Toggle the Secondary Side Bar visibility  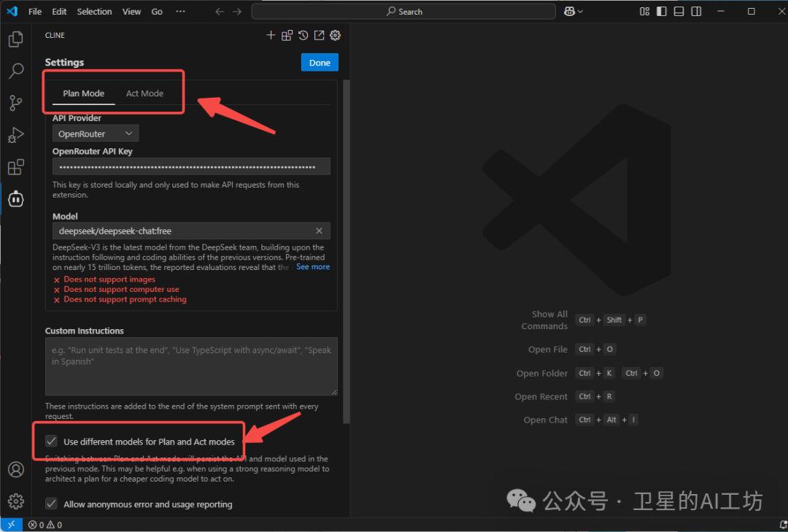(695, 11)
